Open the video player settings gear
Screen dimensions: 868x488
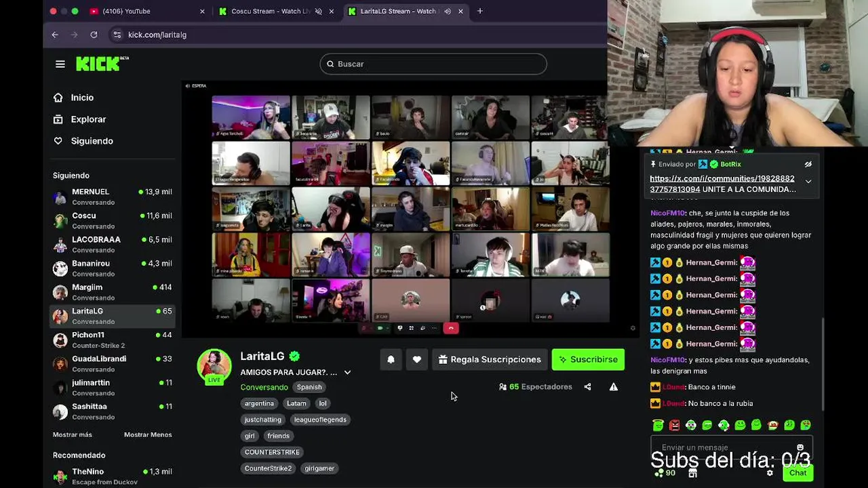tap(633, 328)
